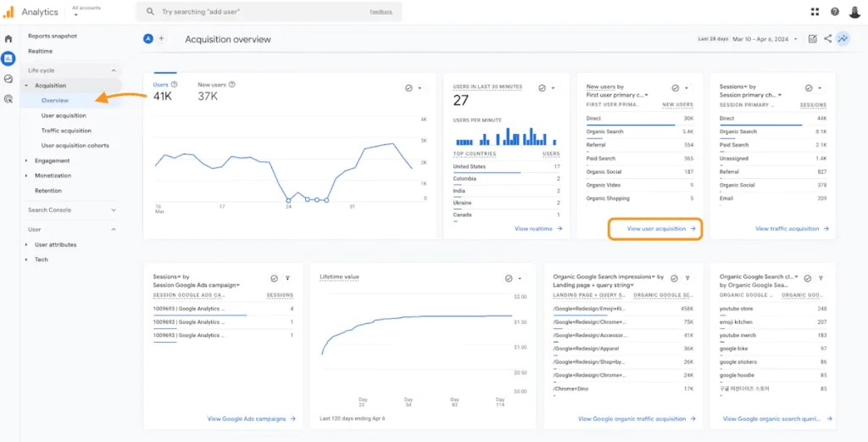Open Traffic acquisition report in sidebar
868x442 pixels.
tap(66, 131)
